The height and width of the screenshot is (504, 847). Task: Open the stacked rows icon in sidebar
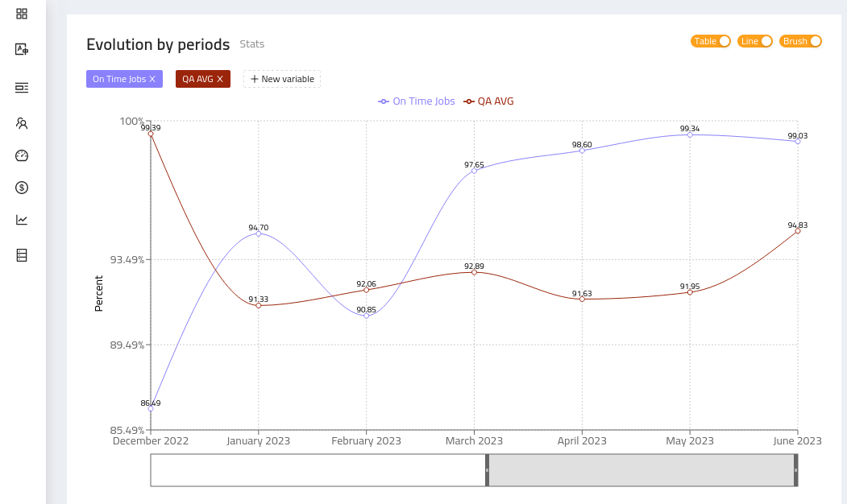pyautogui.click(x=22, y=255)
